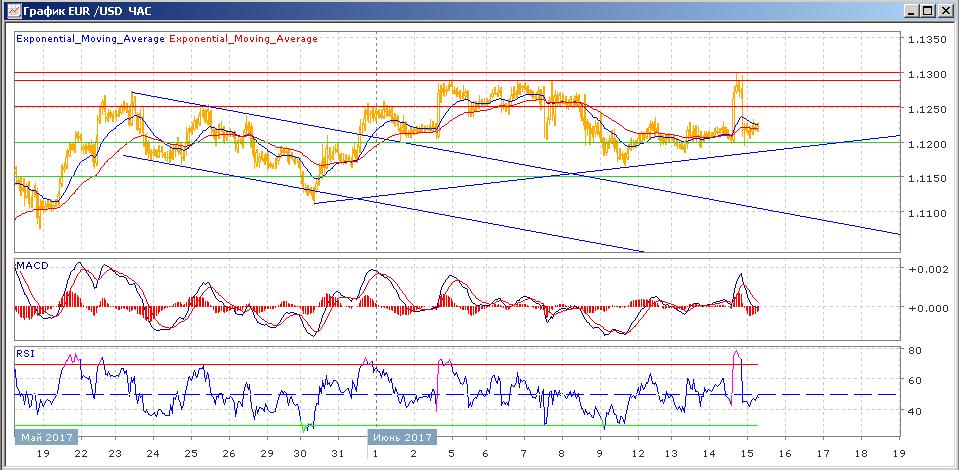The height and width of the screenshot is (470, 959).
Task: Click the chart window icon in title bar
Action: click(x=11, y=10)
